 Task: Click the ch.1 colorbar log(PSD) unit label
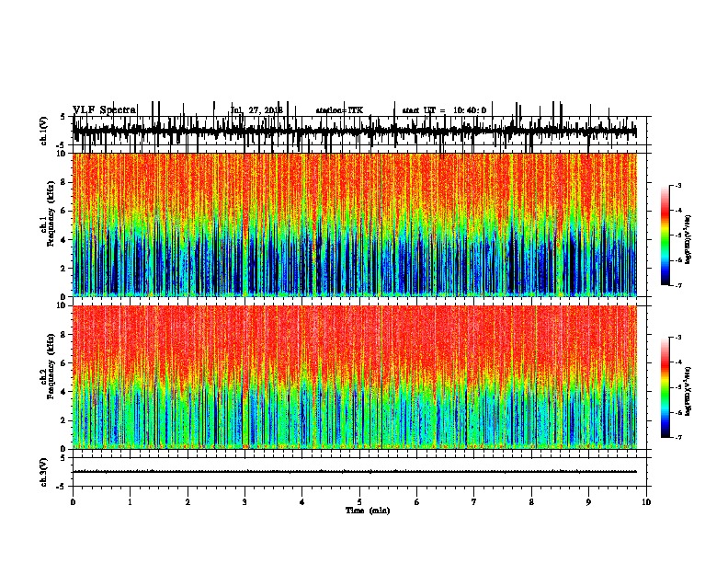pyautogui.click(x=688, y=239)
